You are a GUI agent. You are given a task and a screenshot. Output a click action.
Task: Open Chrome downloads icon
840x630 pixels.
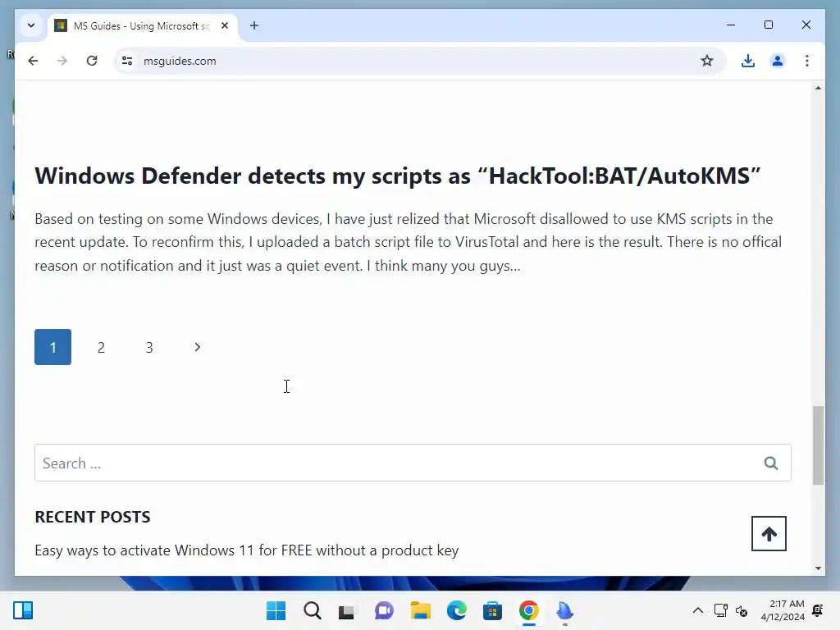click(x=748, y=61)
